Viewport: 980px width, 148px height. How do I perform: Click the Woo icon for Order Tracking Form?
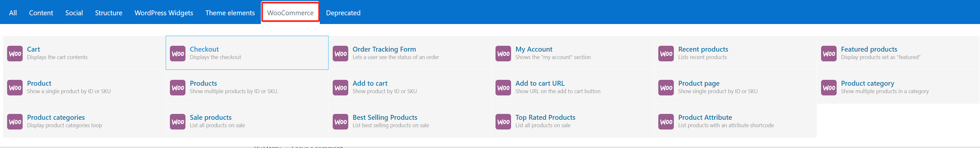340,54
